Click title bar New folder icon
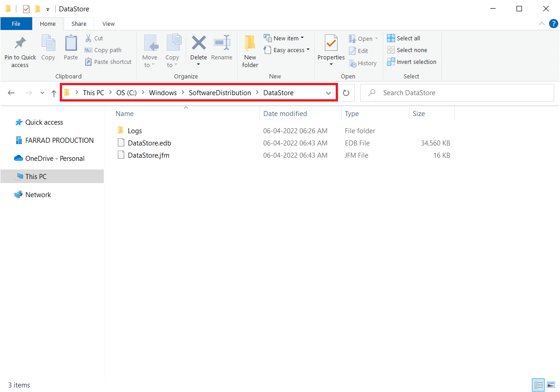The height and width of the screenshot is (392, 560). tap(38, 9)
